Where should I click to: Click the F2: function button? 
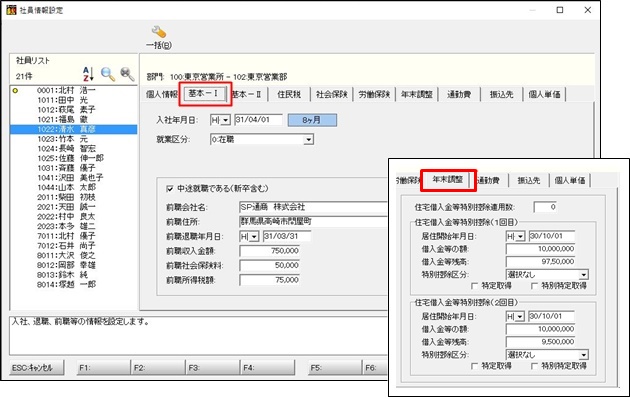pyautogui.click(x=159, y=367)
